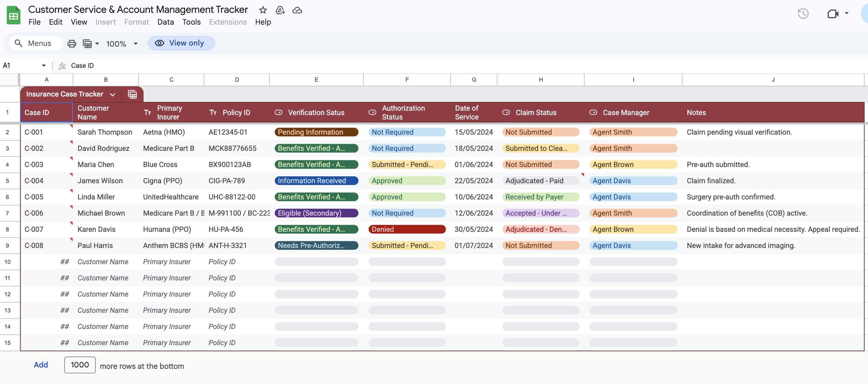Open the Denied authorization dropdown for C-007
868x384 pixels.
pyautogui.click(x=407, y=229)
